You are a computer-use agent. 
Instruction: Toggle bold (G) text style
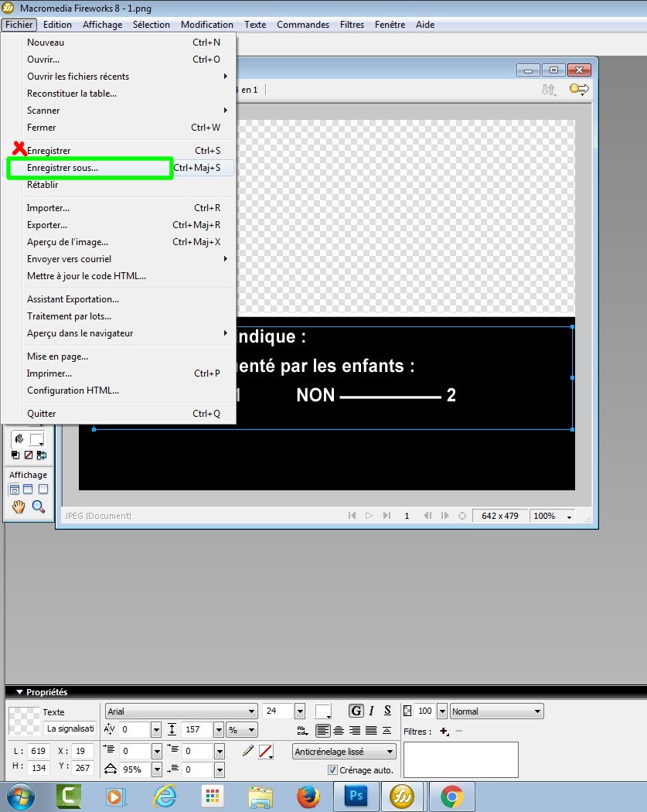356,711
